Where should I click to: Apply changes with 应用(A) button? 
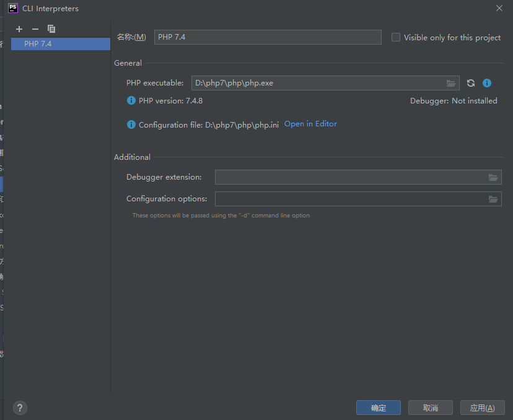[x=483, y=408]
